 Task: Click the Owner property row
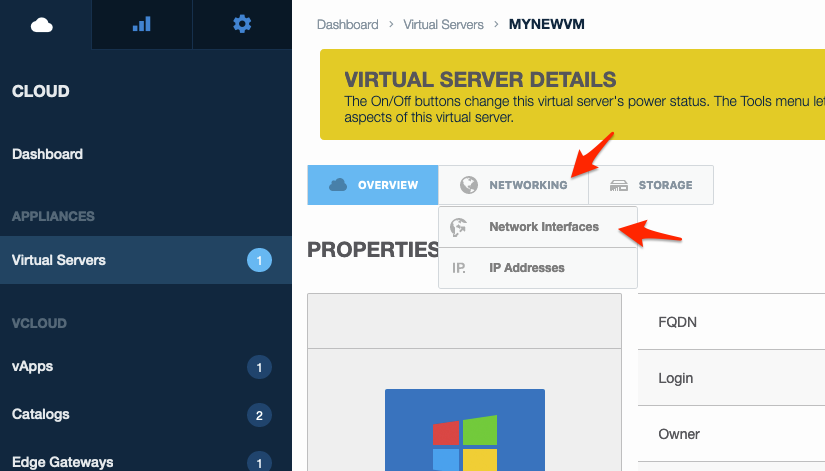[x=731, y=434]
